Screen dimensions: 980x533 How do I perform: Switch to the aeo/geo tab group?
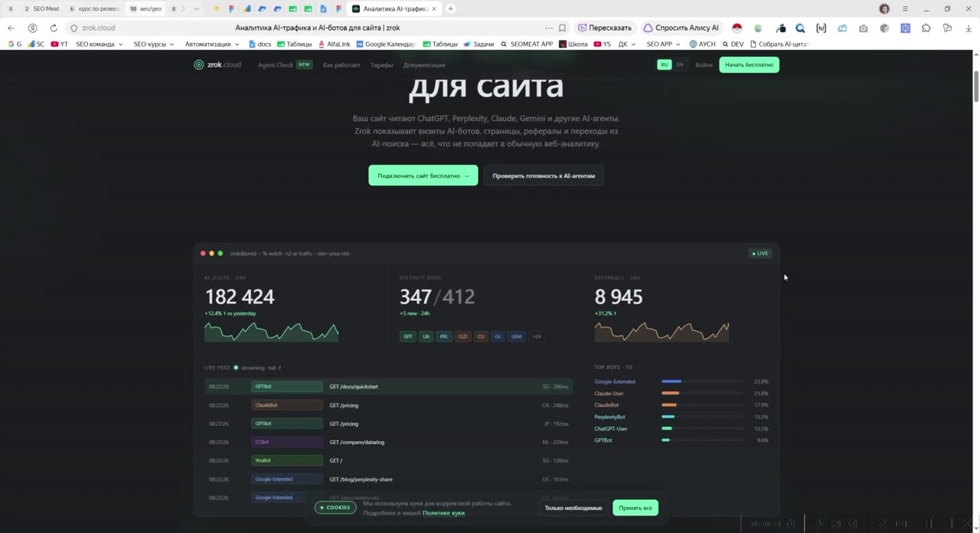click(x=145, y=8)
